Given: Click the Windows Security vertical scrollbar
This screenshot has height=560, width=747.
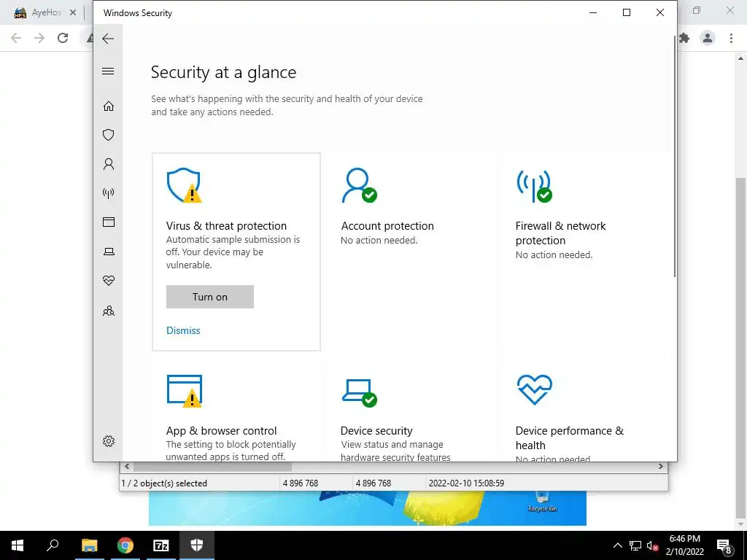Looking at the screenshot, I should (x=675, y=157).
